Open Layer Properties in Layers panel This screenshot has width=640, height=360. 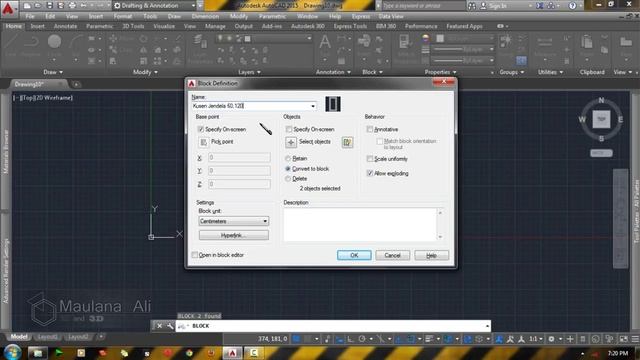pyautogui.click(x=200, y=48)
